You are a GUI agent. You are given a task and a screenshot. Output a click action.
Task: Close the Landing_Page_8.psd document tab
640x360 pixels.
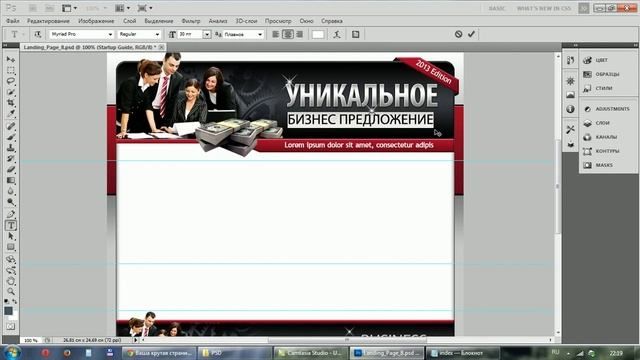coord(162,47)
